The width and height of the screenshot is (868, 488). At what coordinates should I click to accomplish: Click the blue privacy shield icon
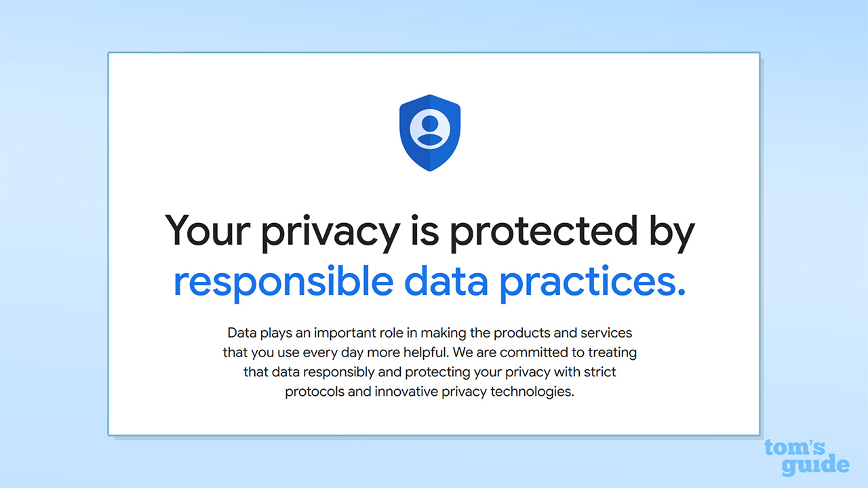click(430, 132)
